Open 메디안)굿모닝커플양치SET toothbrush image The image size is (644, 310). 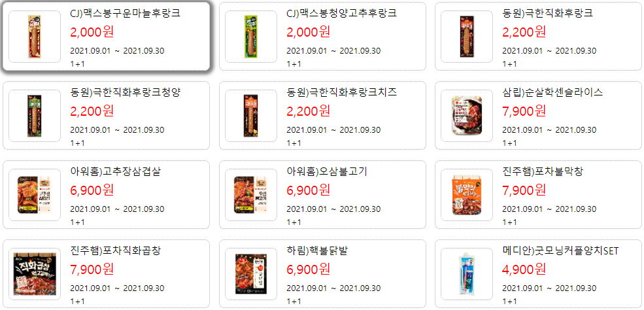pos(467,274)
